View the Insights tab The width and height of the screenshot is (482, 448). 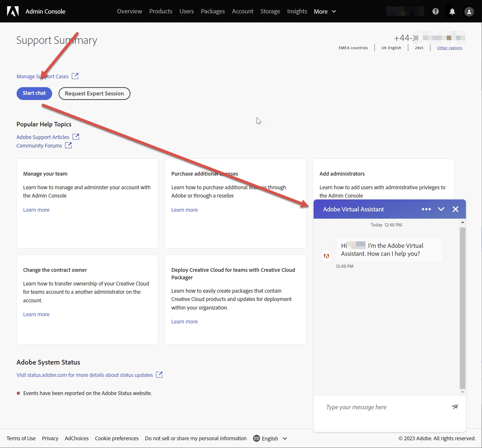pyautogui.click(x=297, y=11)
